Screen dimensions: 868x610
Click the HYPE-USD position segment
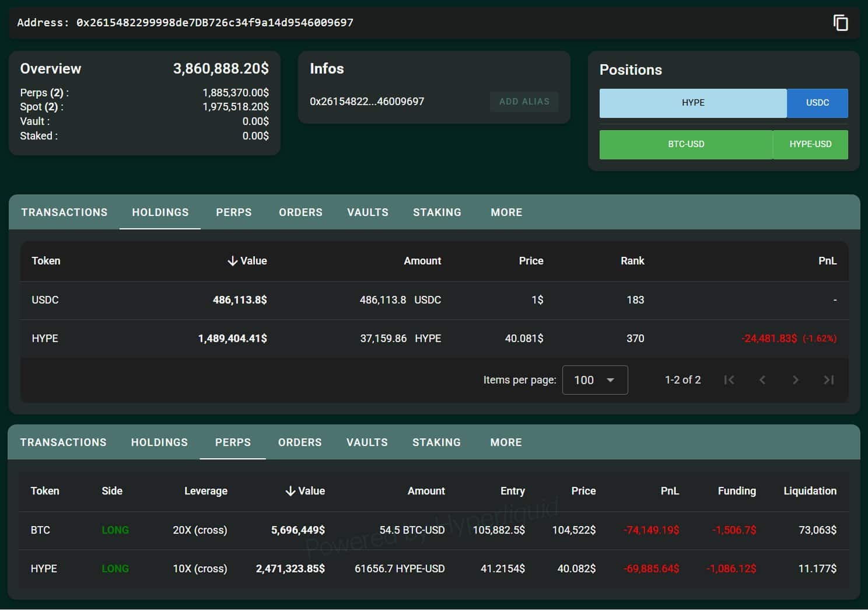click(x=810, y=144)
